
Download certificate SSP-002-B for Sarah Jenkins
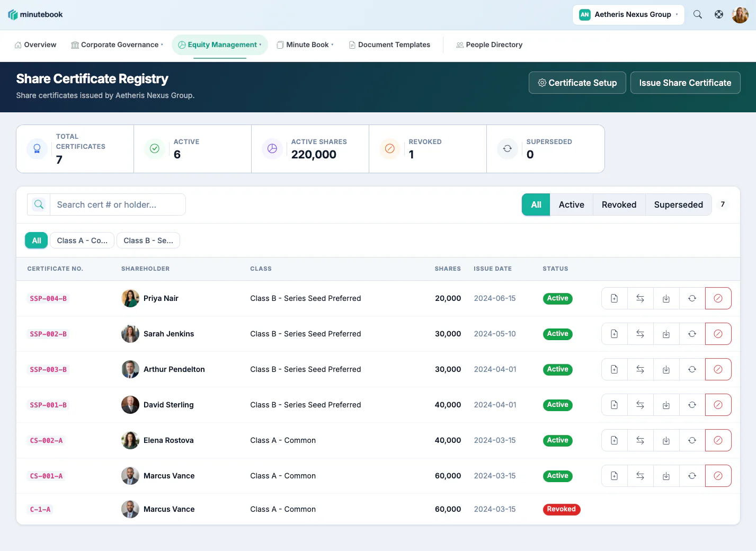tap(666, 334)
